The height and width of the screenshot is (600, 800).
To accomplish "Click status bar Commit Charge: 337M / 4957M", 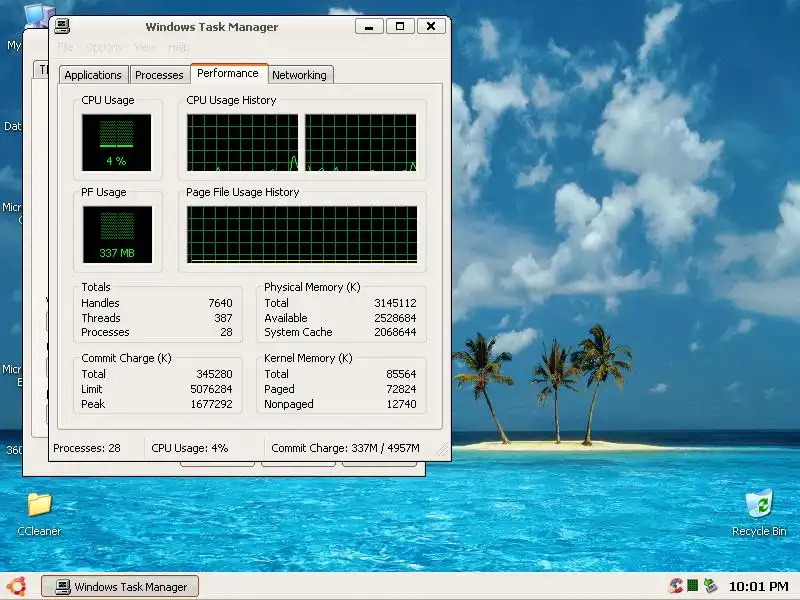I will (345, 448).
